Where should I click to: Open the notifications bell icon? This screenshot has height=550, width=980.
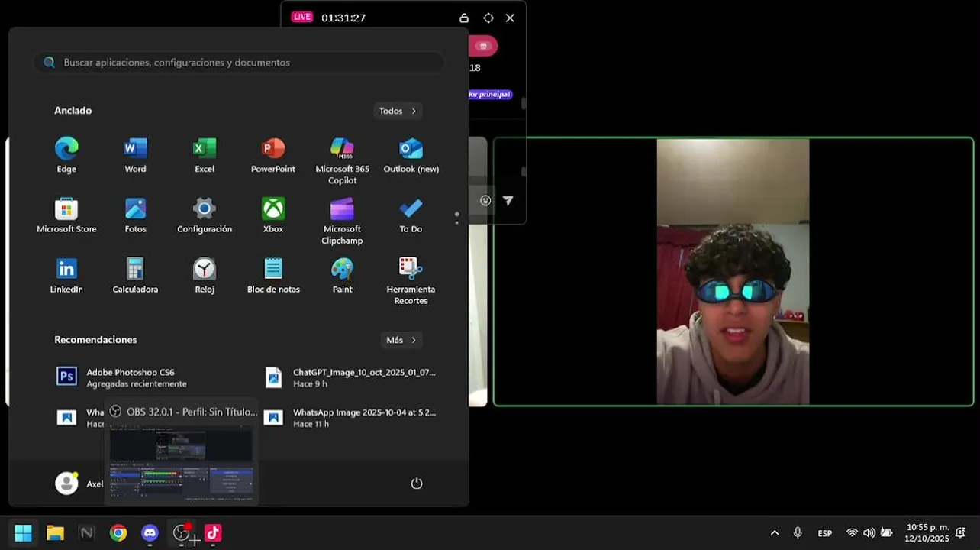pos(961,533)
